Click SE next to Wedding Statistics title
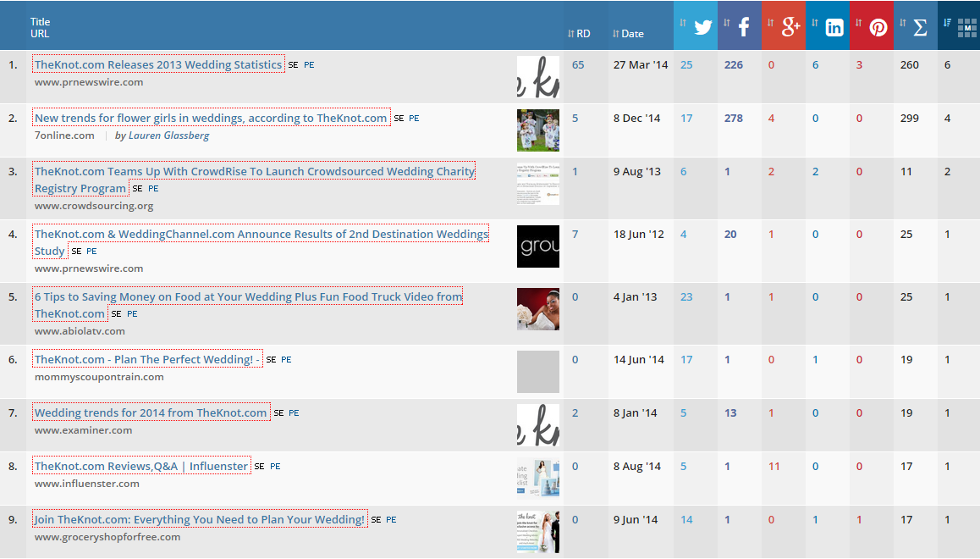980x559 pixels. click(293, 65)
